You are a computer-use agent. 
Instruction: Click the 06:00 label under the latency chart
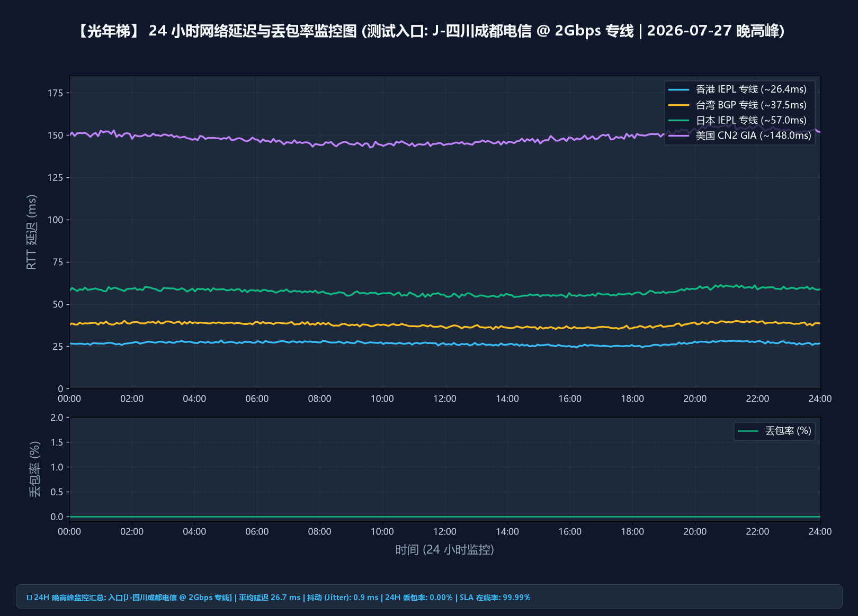coord(257,399)
